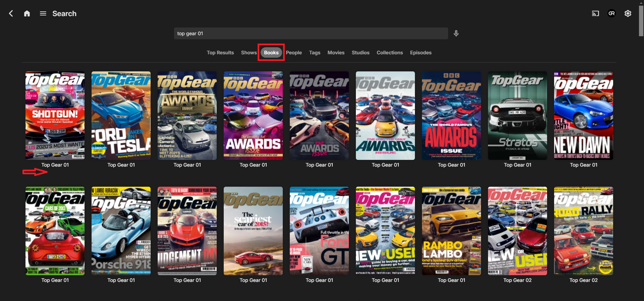The height and width of the screenshot is (301, 644).
Task: Go to the home screen icon
Action: pos(27,13)
